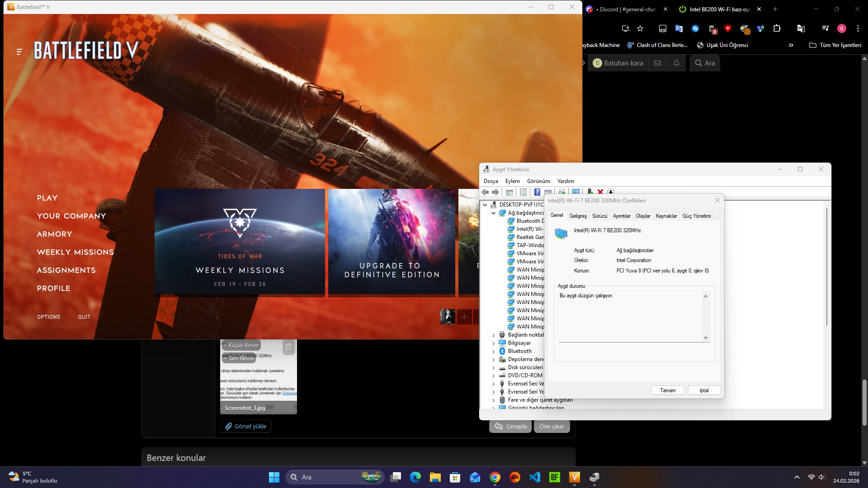Open Microsoft Edge from the taskbar
Image resolution: width=868 pixels, height=488 pixels.
(x=415, y=477)
